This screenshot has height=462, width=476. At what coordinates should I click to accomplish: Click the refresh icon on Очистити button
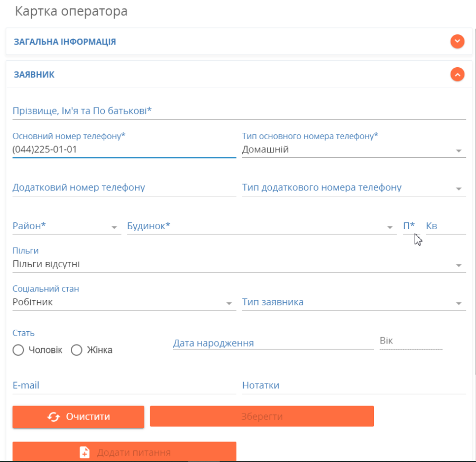(53, 417)
